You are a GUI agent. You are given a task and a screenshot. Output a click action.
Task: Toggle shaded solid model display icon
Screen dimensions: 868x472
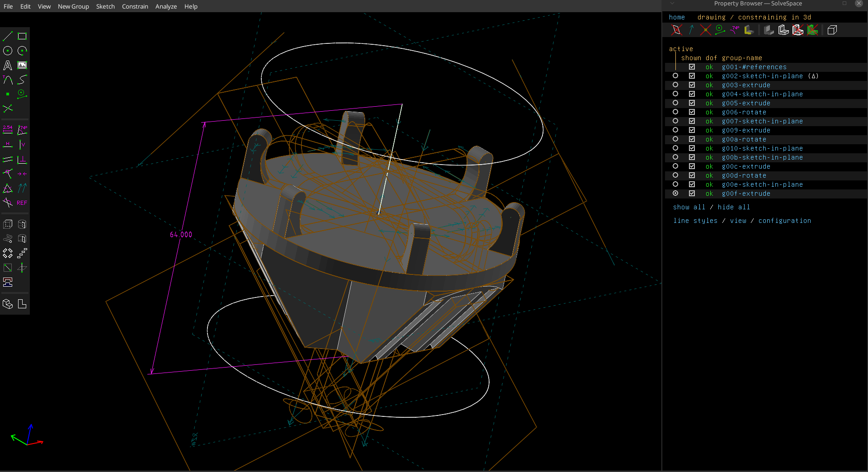point(769,30)
